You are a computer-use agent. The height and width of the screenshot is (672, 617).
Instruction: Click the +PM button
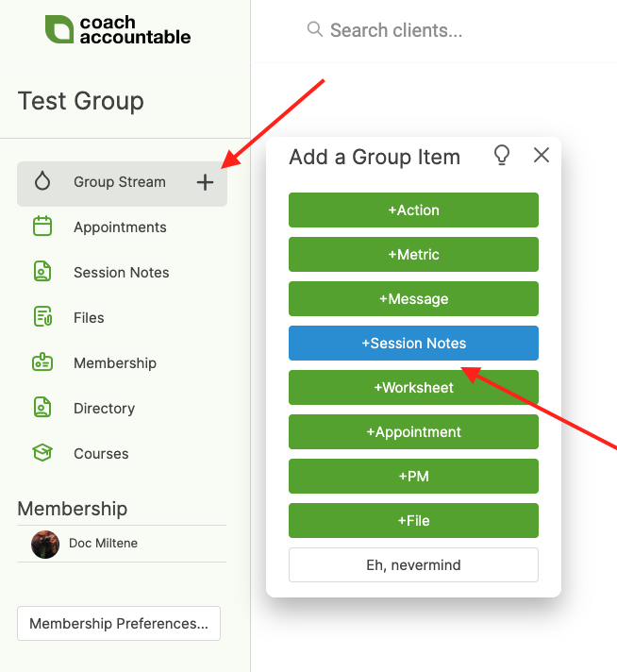[x=413, y=476]
